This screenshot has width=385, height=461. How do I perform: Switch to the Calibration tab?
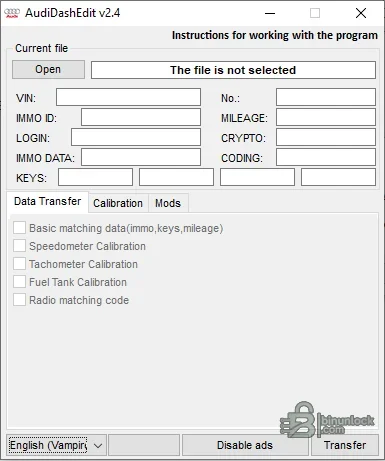click(118, 203)
